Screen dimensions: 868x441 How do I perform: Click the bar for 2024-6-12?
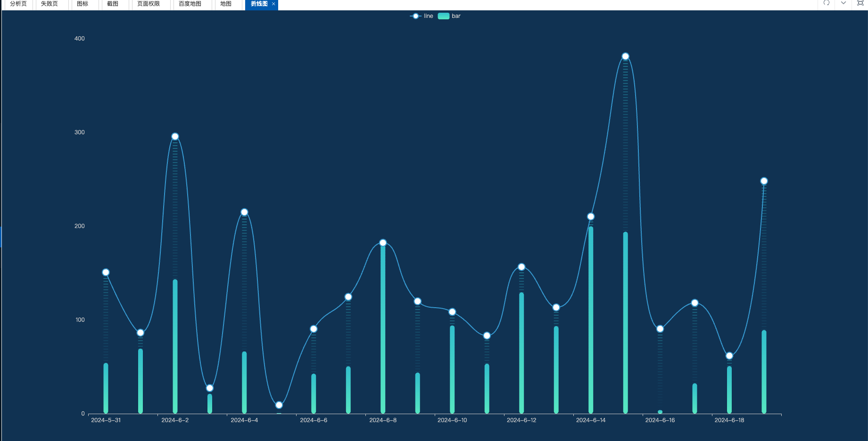(521, 353)
